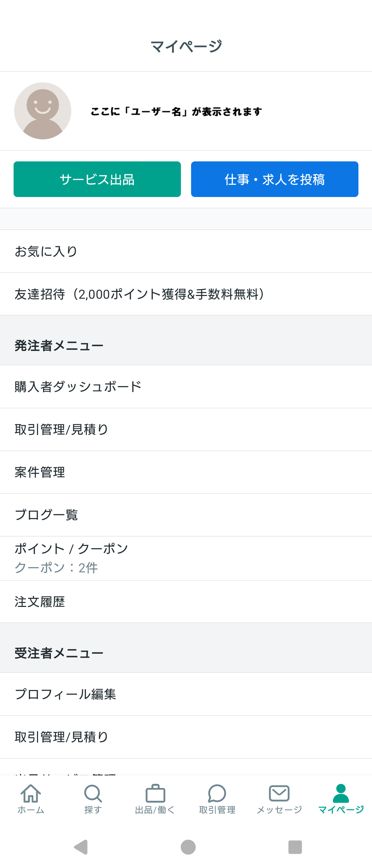Select the 出品/働く briefcase icon
Image resolution: width=372 pixels, height=868 pixels.
click(x=155, y=793)
